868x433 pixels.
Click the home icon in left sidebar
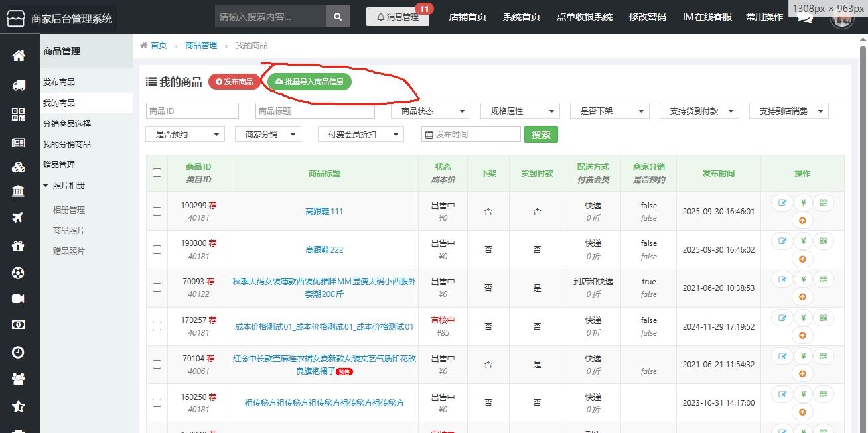pyautogui.click(x=19, y=56)
